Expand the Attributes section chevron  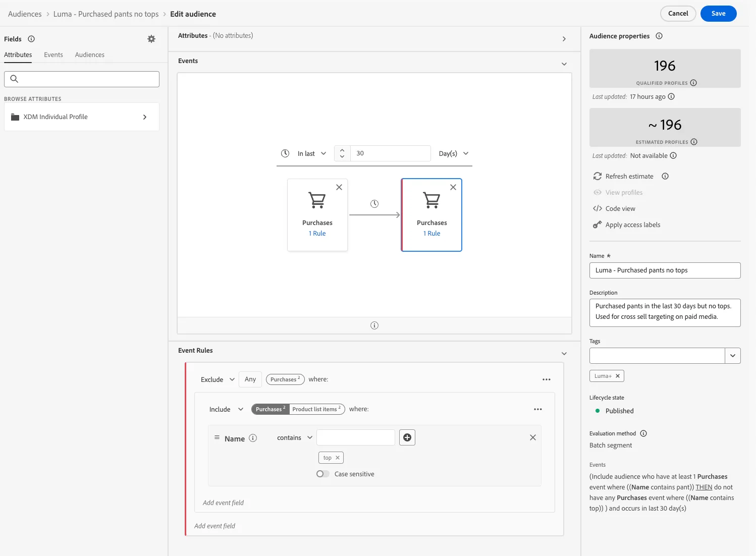click(564, 39)
